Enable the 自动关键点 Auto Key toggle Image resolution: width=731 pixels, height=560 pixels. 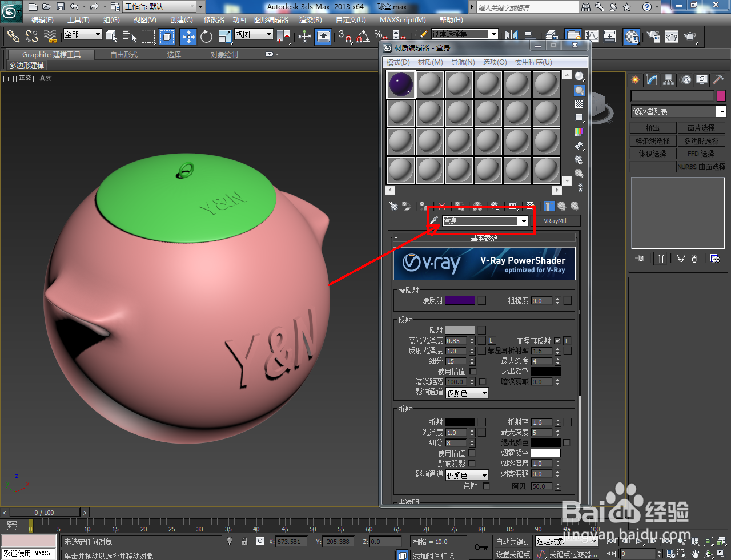513,542
